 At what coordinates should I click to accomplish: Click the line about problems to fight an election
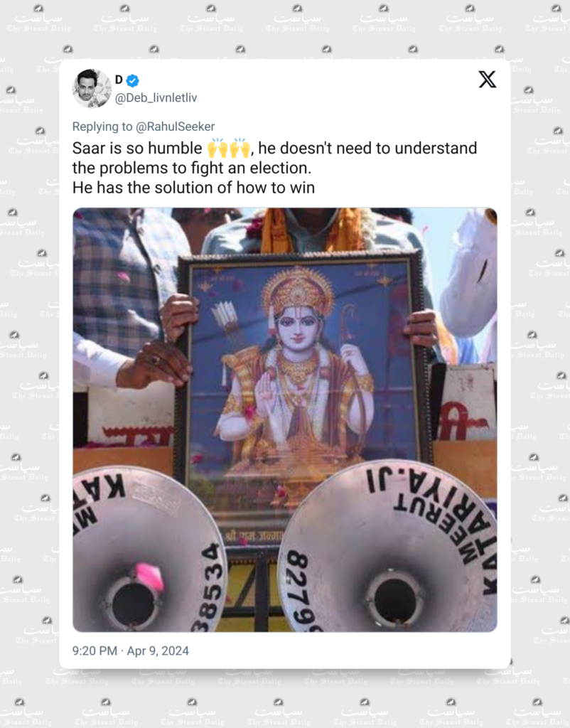point(192,168)
